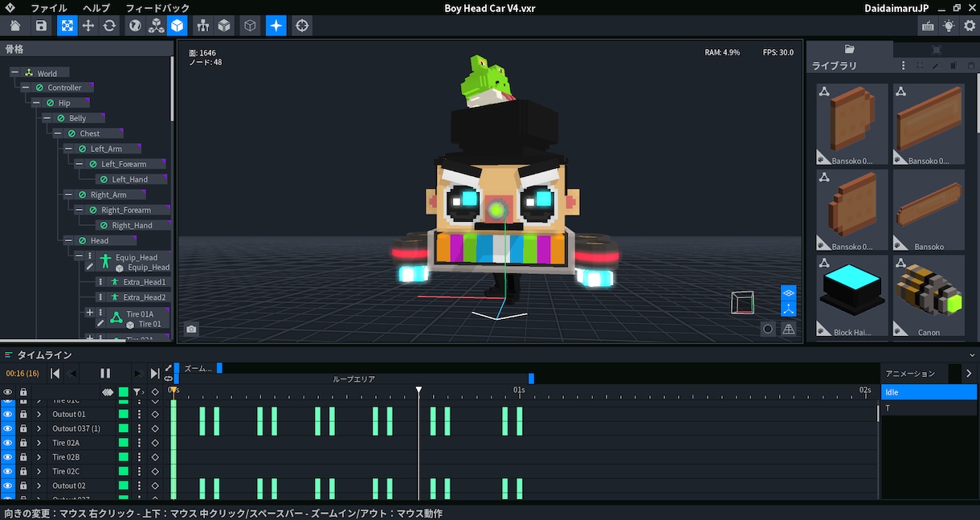Select the Idle animation
This screenshot has height=520, width=980.
click(x=929, y=392)
